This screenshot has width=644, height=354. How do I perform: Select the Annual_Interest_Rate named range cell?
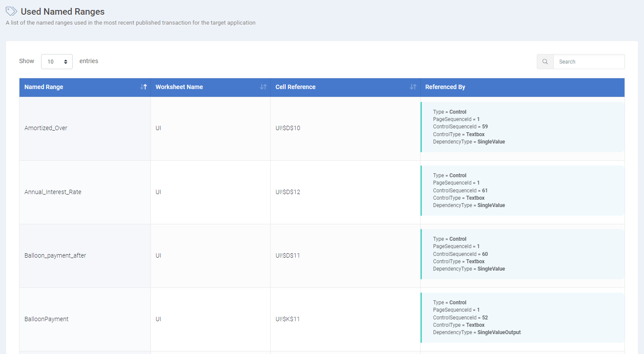(x=53, y=192)
